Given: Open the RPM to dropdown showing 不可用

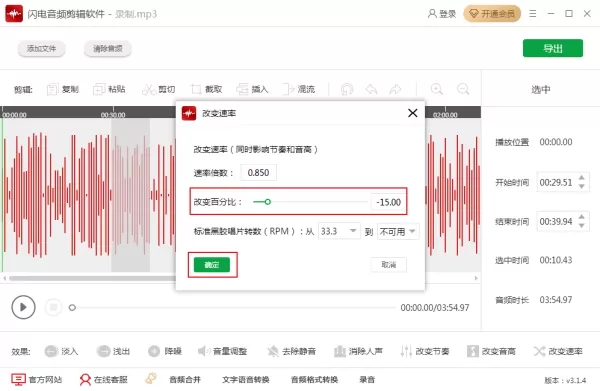Looking at the screenshot, I should point(398,231).
